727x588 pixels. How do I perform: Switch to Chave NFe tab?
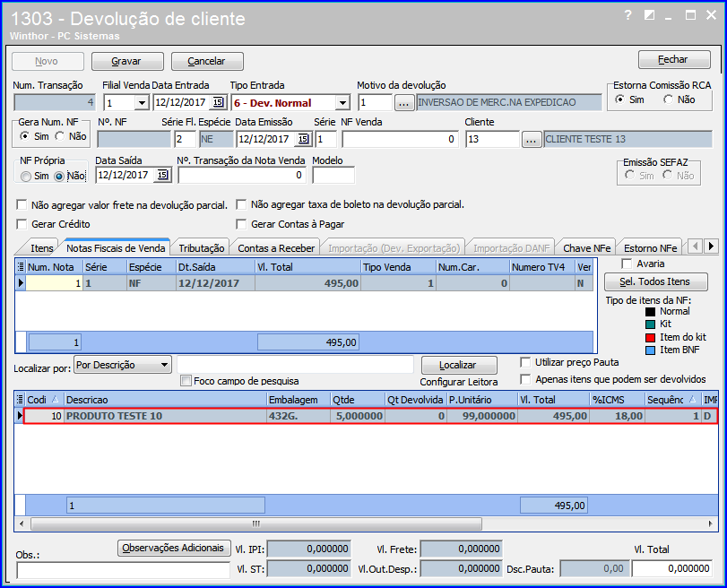click(587, 248)
